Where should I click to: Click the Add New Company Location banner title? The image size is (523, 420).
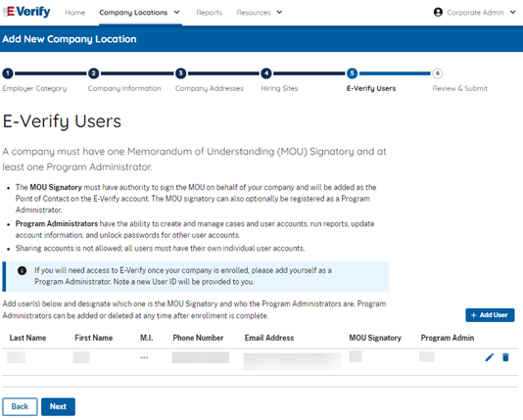tap(70, 39)
